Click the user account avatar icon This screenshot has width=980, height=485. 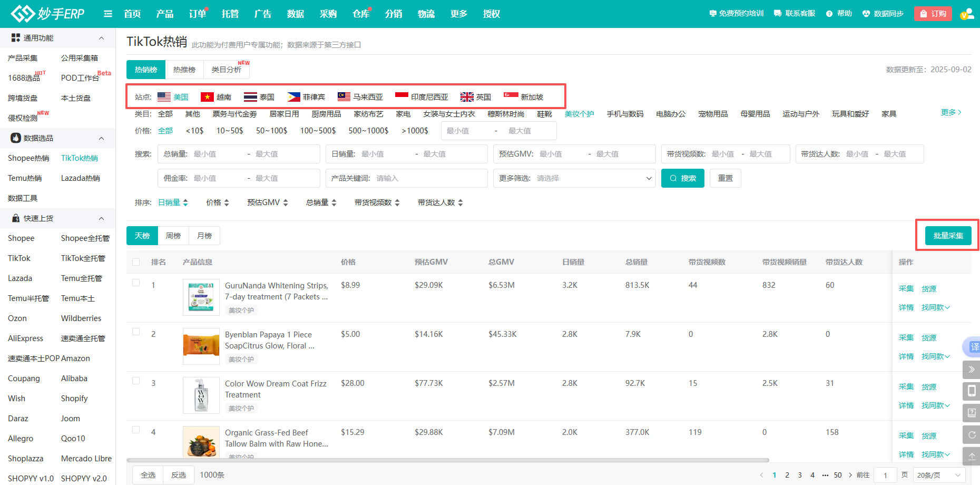click(966, 14)
